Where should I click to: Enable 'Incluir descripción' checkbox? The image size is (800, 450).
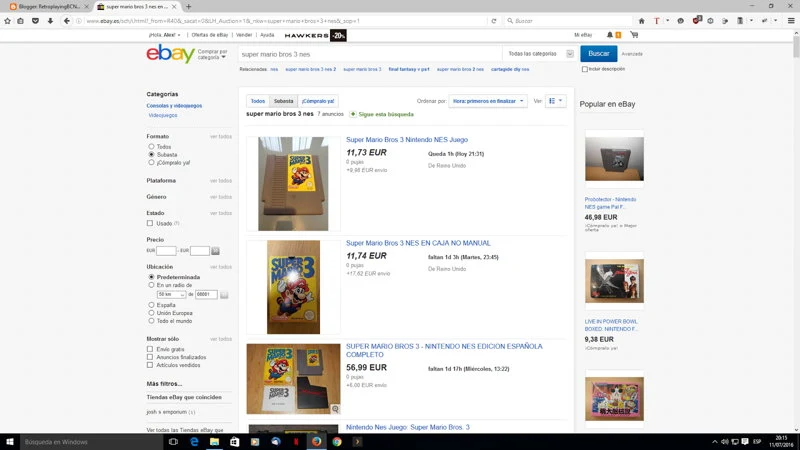[x=585, y=69]
